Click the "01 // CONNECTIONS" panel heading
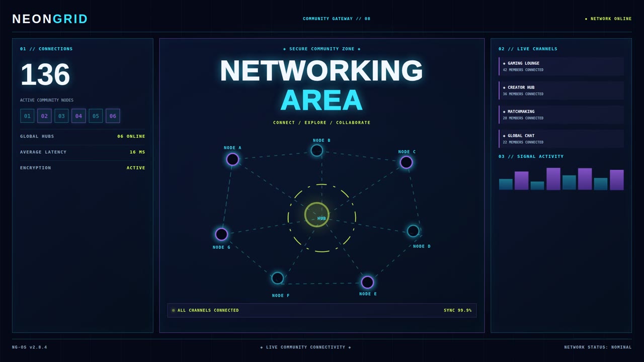The image size is (644, 362). tap(46, 49)
